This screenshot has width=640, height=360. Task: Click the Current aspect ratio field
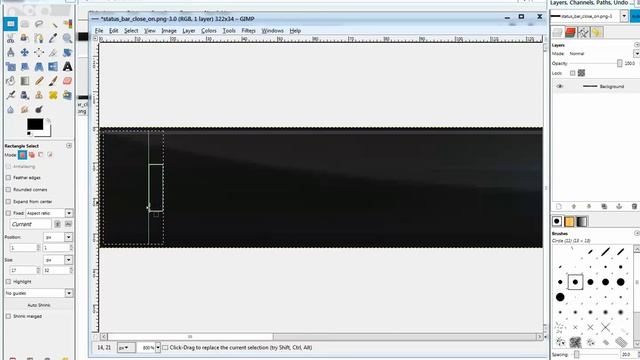[31, 224]
